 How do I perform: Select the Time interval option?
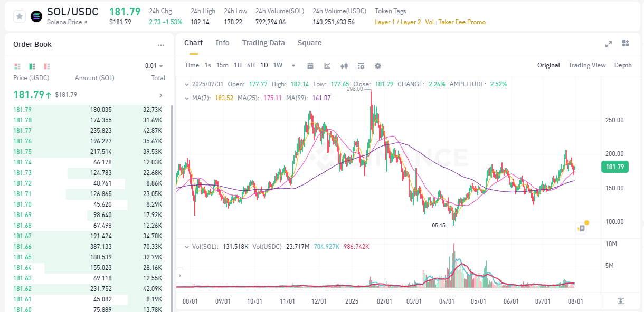(x=192, y=65)
